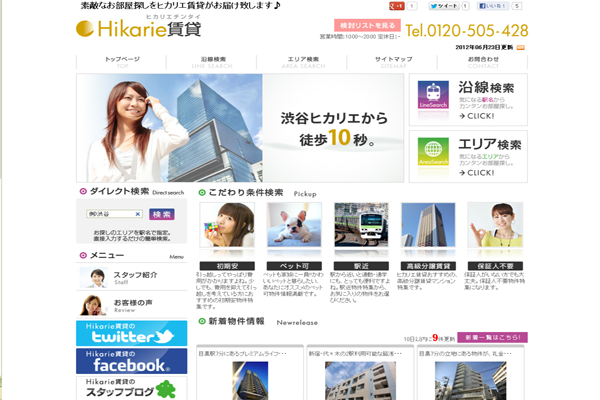Open the Hikarie賃貸 Facebook banner
Viewport: 600px width, 400px height.
click(x=131, y=360)
